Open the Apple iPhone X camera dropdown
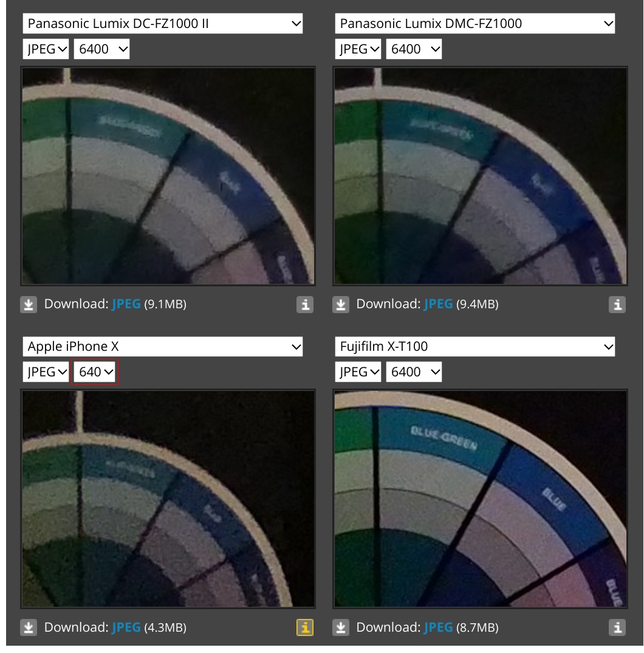 [163, 347]
